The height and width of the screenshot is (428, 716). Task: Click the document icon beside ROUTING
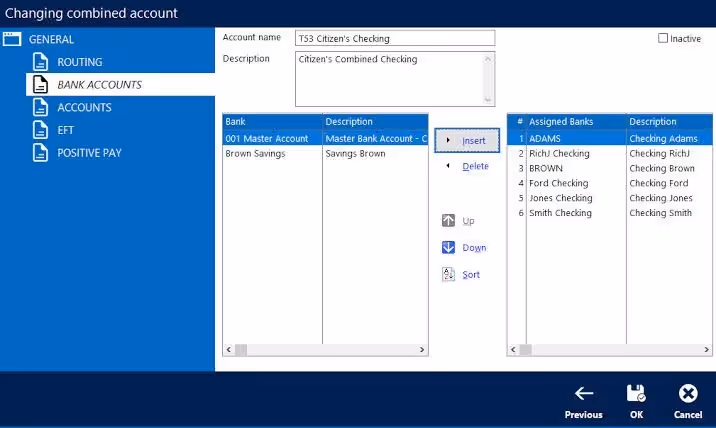point(40,62)
